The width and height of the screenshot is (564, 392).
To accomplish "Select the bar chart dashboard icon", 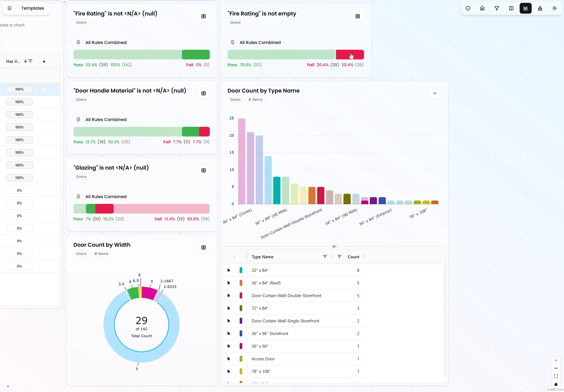I will [x=525, y=8].
